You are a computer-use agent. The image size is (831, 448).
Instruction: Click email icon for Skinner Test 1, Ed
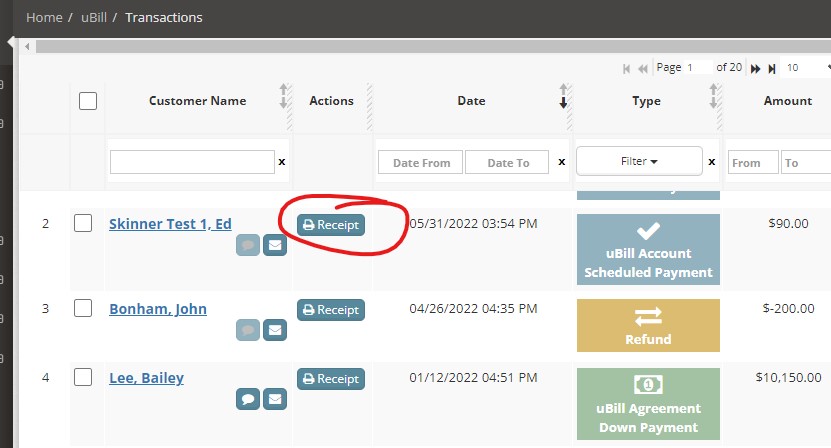275,245
